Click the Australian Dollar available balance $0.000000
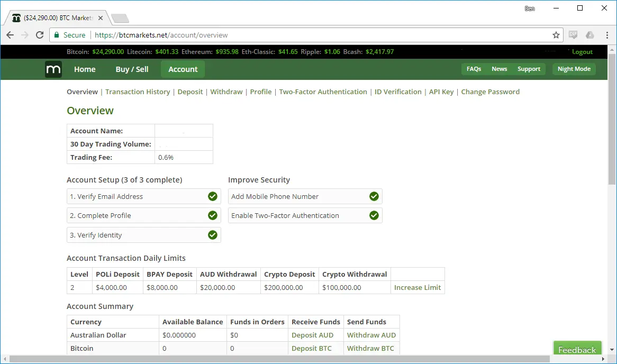Screen dimensions: 617x364 (179, 335)
